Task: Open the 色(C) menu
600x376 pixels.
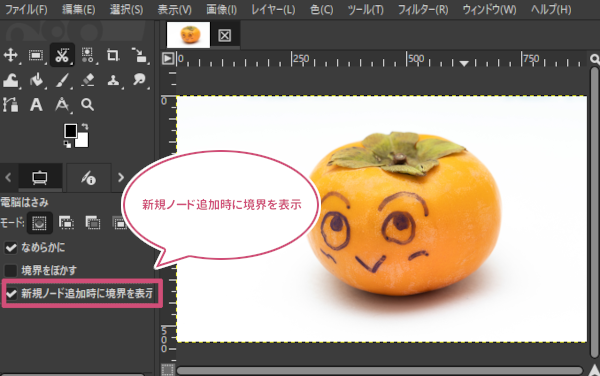Action: point(321,9)
